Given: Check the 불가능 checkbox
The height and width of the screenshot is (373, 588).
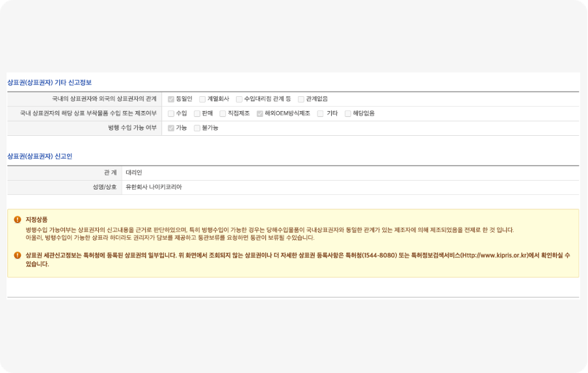Looking at the screenshot, I should (x=197, y=128).
